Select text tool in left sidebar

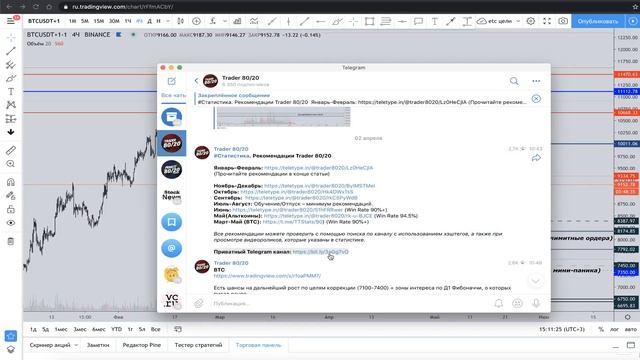pyautogui.click(x=11, y=91)
